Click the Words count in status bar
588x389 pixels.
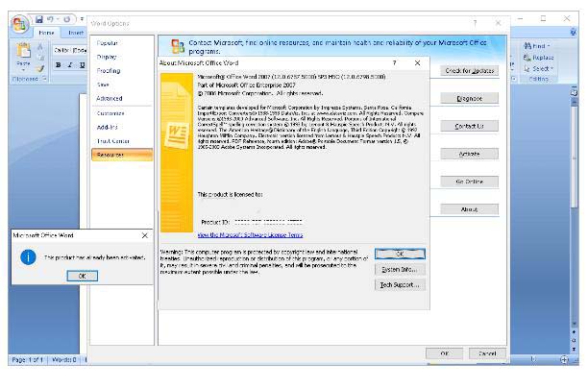pos(63,360)
